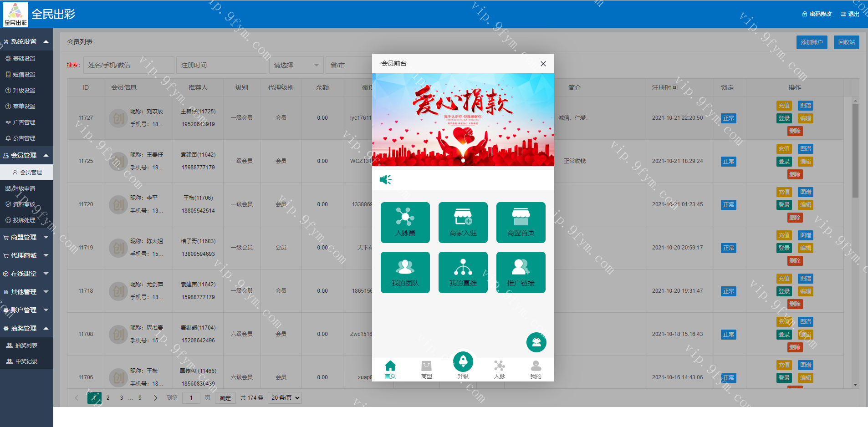Image resolution: width=868 pixels, height=427 pixels.
Task: Open the 请选择 dropdown filter
Action: (x=296, y=65)
